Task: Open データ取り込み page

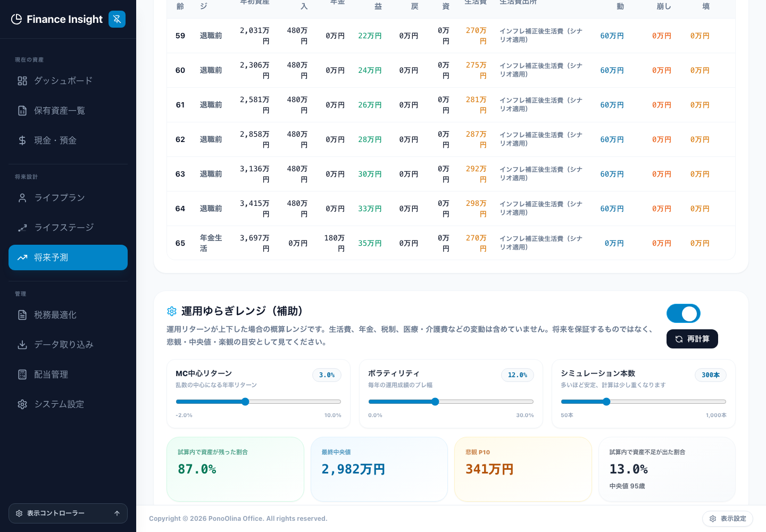Action: pyautogui.click(x=68, y=345)
